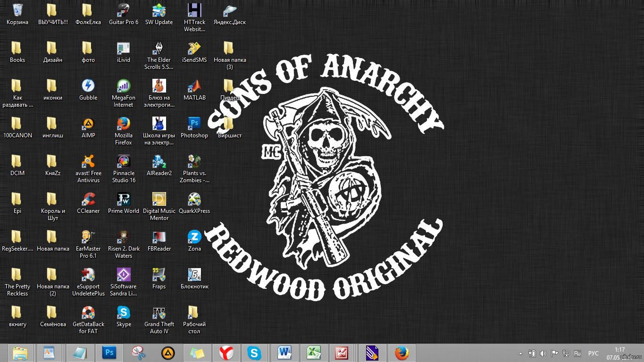This screenshot has height=362, width=644.
Task: Select the Guitar Pro 6 desktop shortcut
Action: click(124, 14)
